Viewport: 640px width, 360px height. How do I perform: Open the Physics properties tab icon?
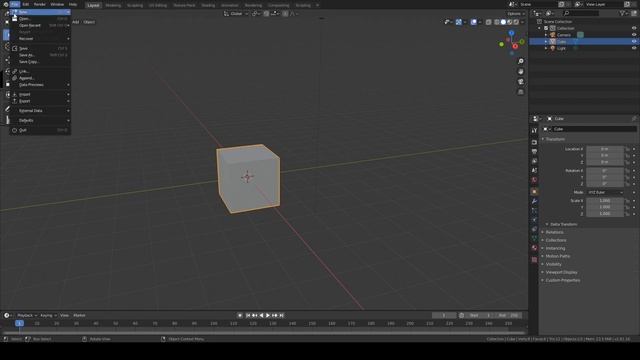pyautogui.click(x=534, y=220)
